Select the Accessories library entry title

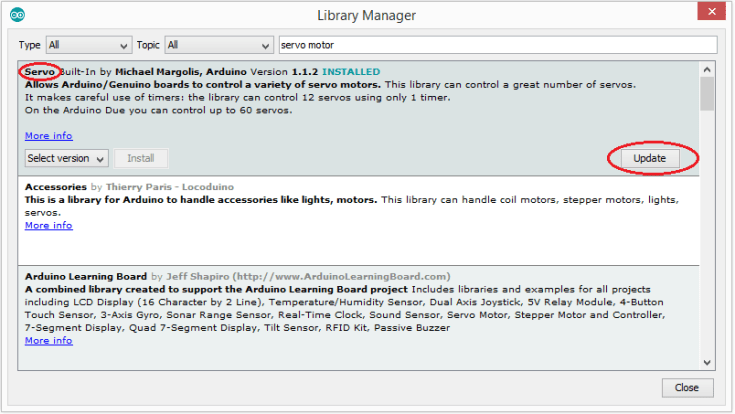56,187
